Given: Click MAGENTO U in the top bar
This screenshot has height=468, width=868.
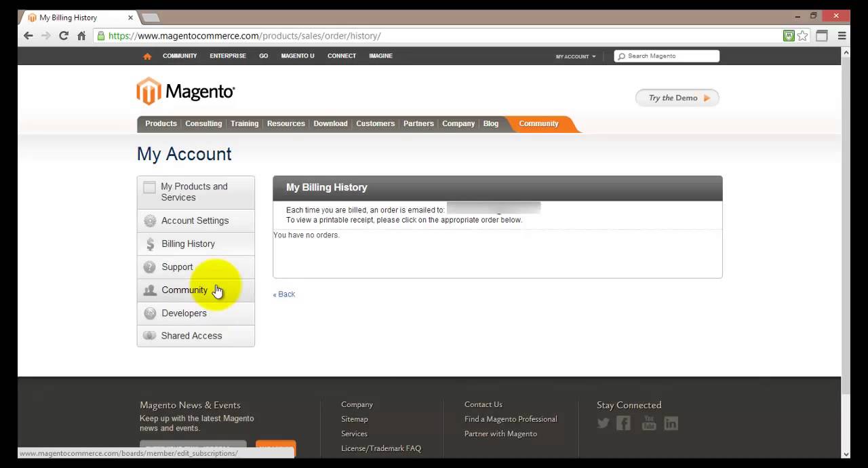Looking at the screenshot, I should pos(298,56).
